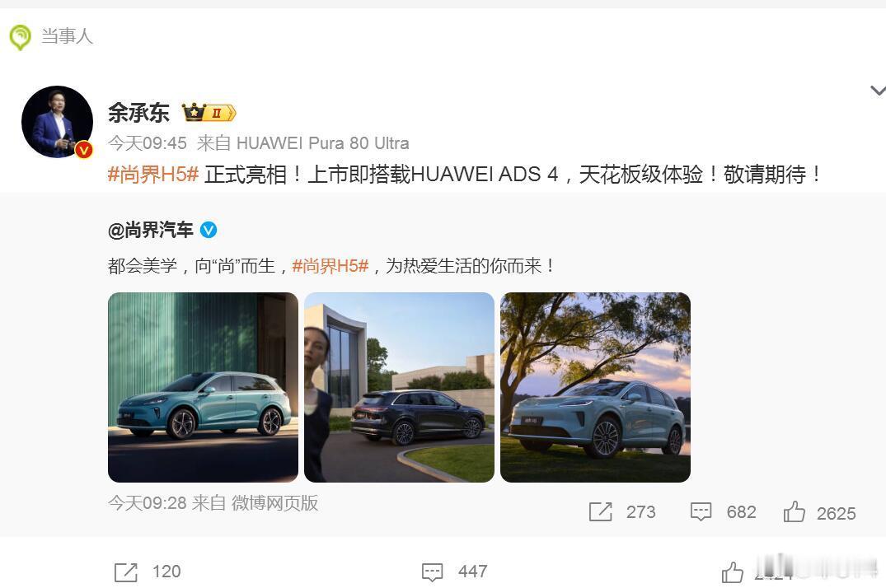Viewport: 886px width, 588px height.
Task: Click the share icon showing 120
Action: click(x=125, y=572)
